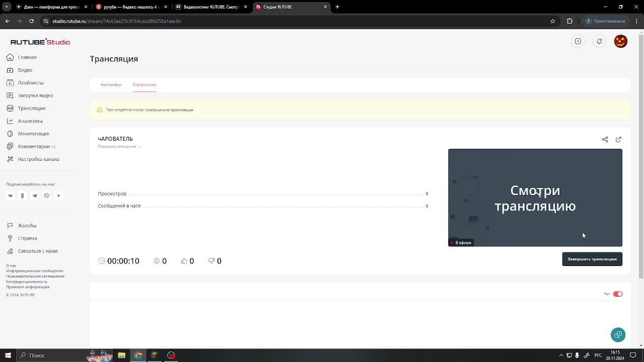Click the stream preview player

[535, 198]
